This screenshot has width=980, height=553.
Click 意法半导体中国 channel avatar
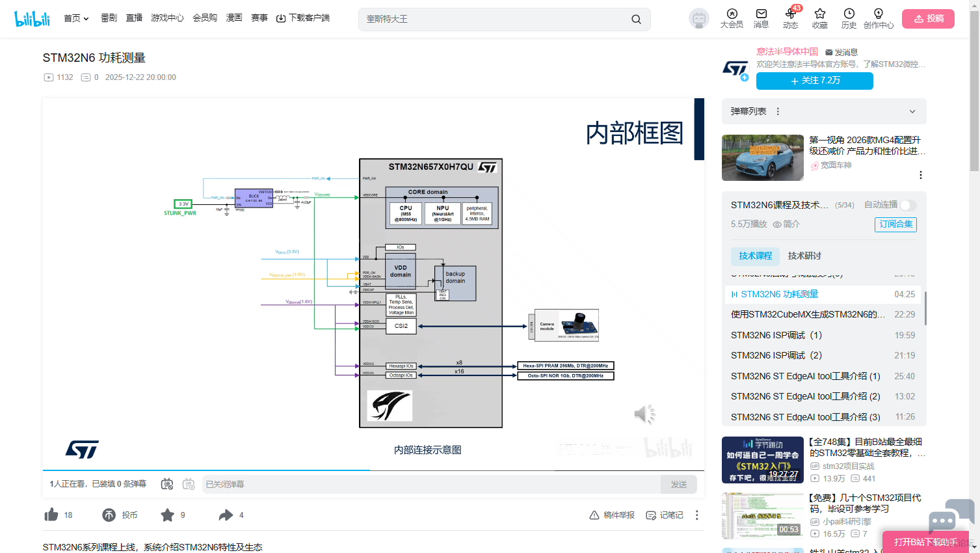click(735, 68)
